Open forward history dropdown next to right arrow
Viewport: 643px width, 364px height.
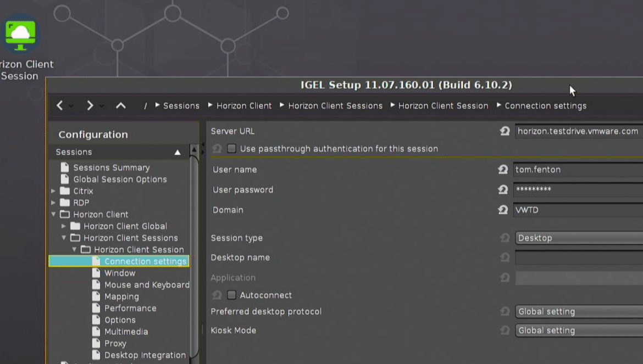click(x=101, y=106)
